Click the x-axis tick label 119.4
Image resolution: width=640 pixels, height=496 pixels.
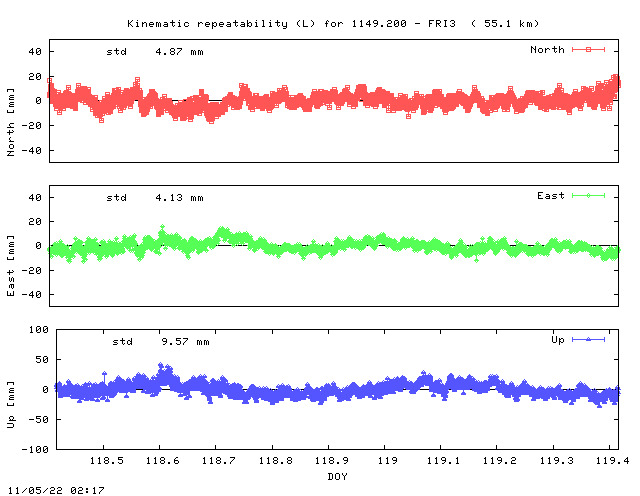pos(612,460)
